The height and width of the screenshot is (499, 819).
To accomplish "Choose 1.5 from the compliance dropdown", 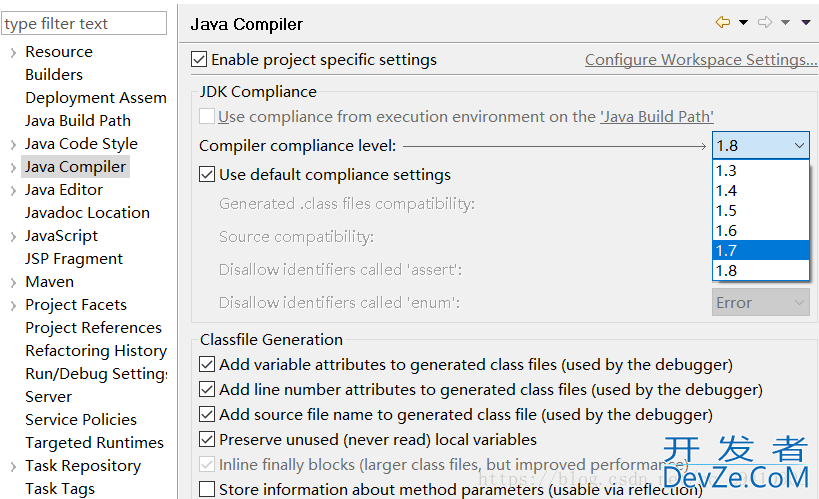I will pos(760,211).
